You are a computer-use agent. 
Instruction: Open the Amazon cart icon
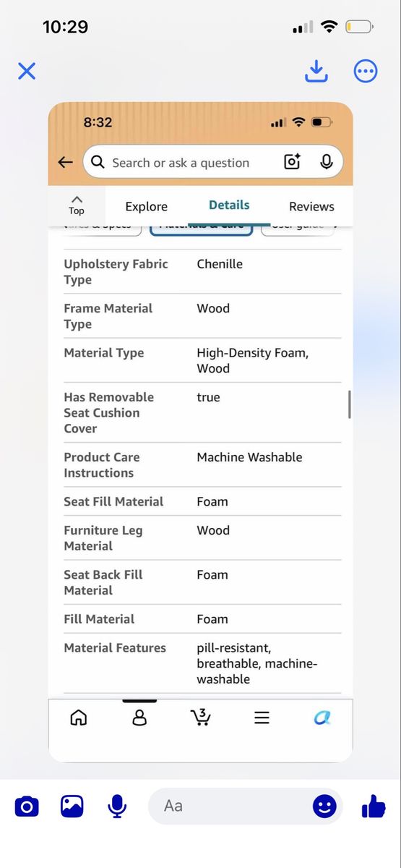[201, 717]
